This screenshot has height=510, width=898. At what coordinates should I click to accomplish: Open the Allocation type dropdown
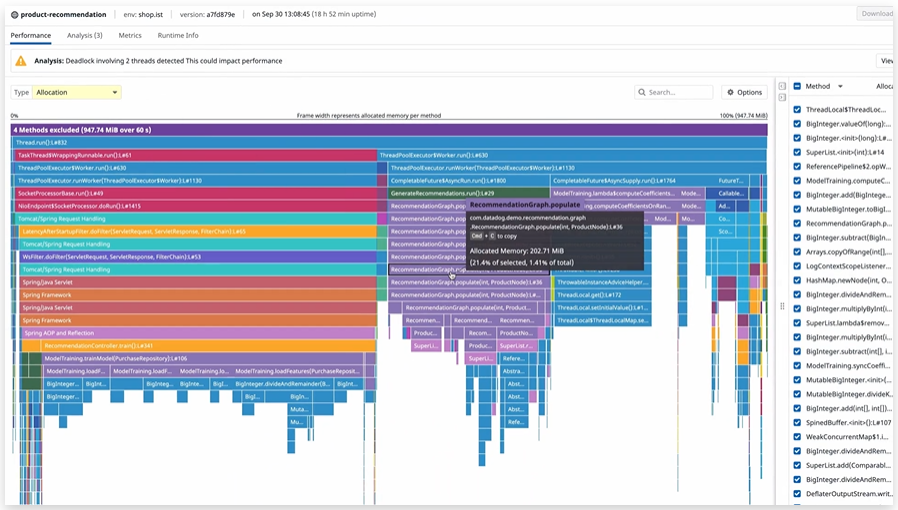pos(77,92)
